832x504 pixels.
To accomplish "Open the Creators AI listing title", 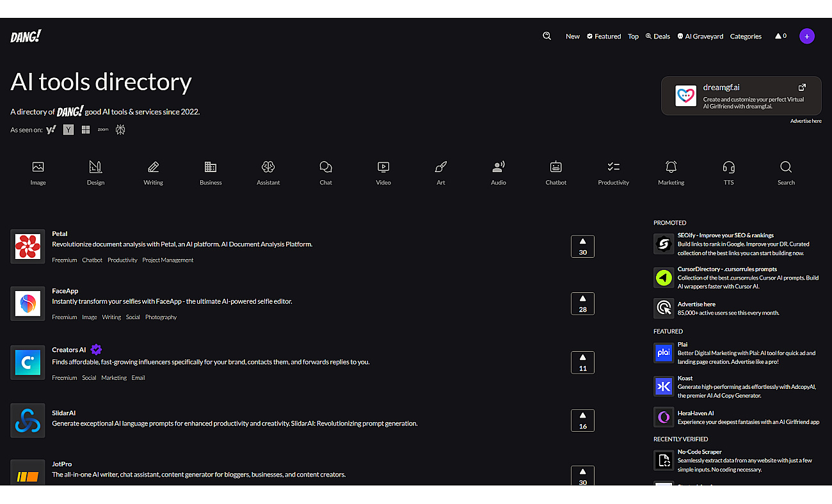I will (68, 350).
